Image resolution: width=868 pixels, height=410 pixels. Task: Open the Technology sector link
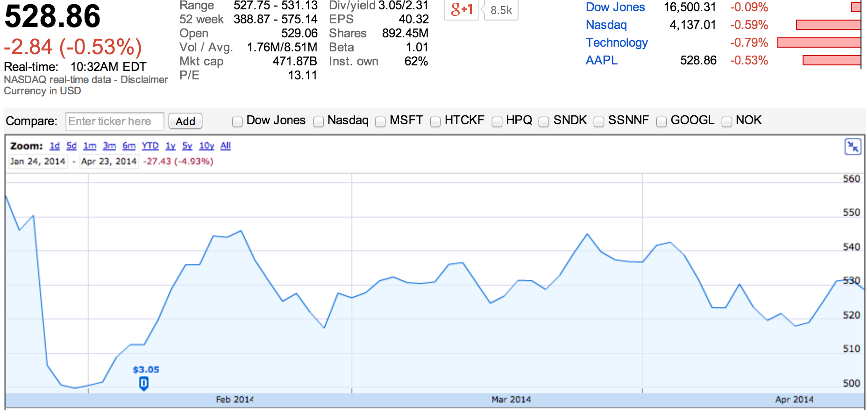click(x=617, y=42)
